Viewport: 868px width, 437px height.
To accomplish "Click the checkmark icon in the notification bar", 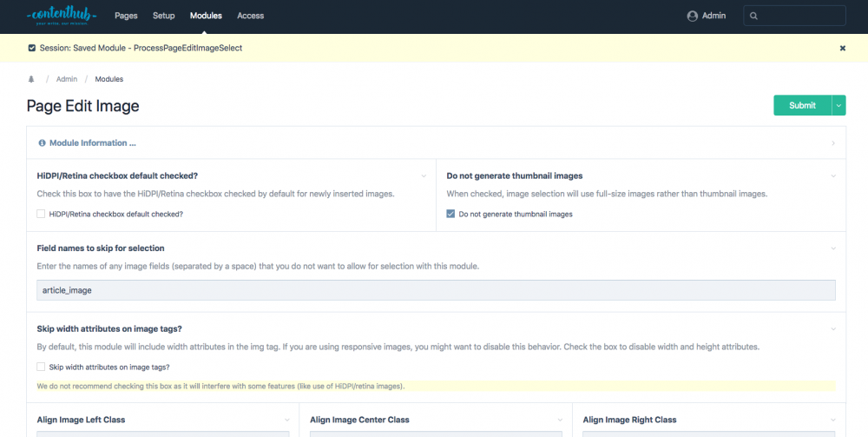I will (32, 49).
